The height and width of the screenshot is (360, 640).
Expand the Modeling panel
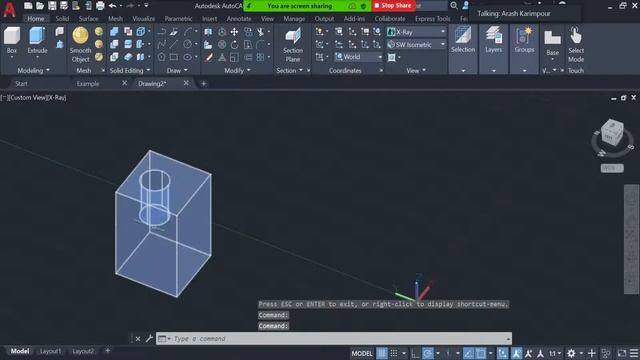[x=33, y=70]
